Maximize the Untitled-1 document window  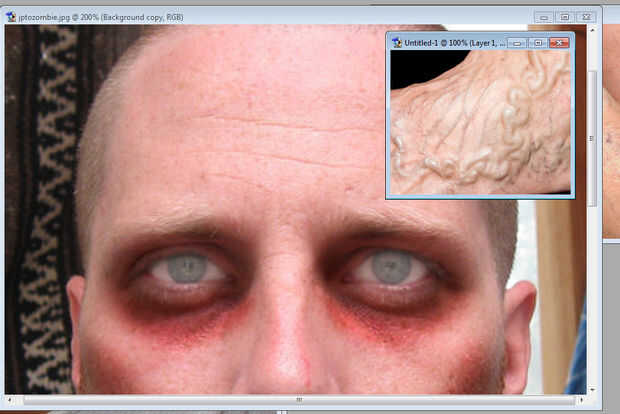(x=538, y=43)
